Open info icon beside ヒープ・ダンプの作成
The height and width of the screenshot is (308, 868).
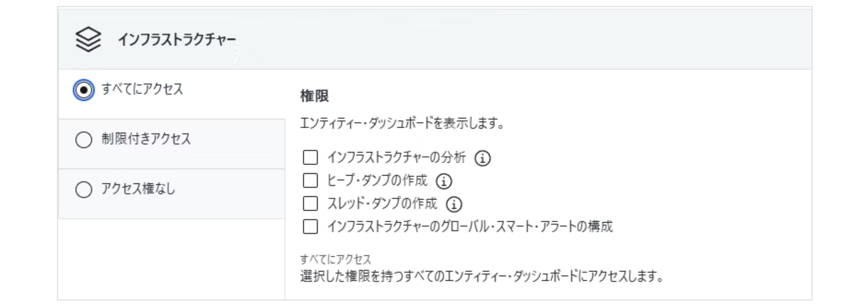pyautogui.click(x=444, y=181)
